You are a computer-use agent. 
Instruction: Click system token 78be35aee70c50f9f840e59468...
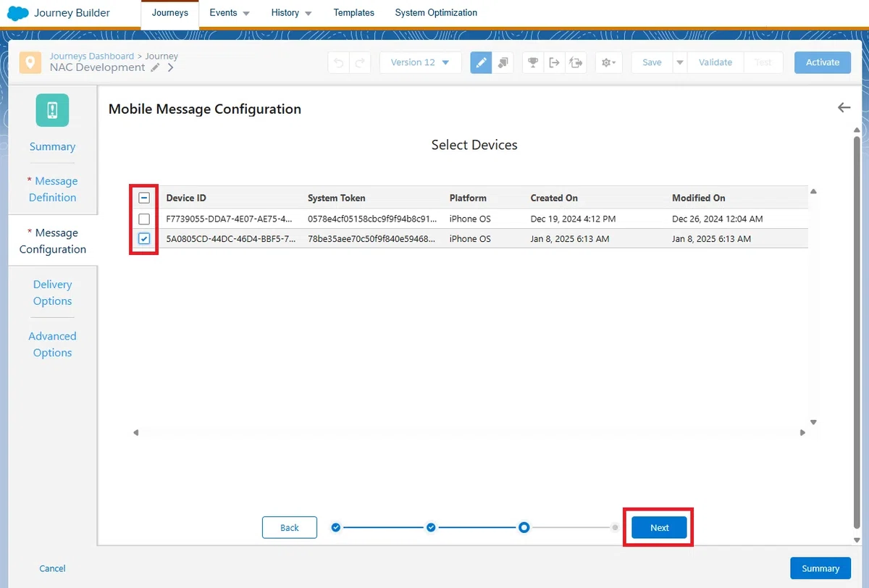pyautogui.click(x=372, y=239)
